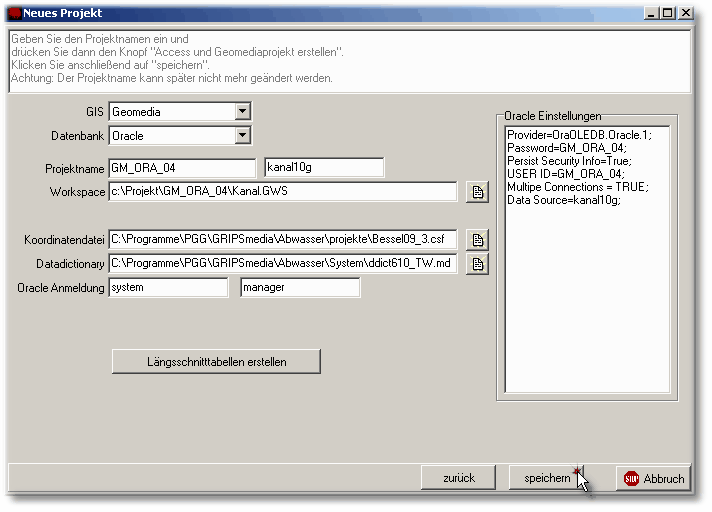Viewport: 712px width, 512px height.
Task: Click the Projektname field containing GM_ORA_04
Action: pyautogui.click(x=182, y=168)
